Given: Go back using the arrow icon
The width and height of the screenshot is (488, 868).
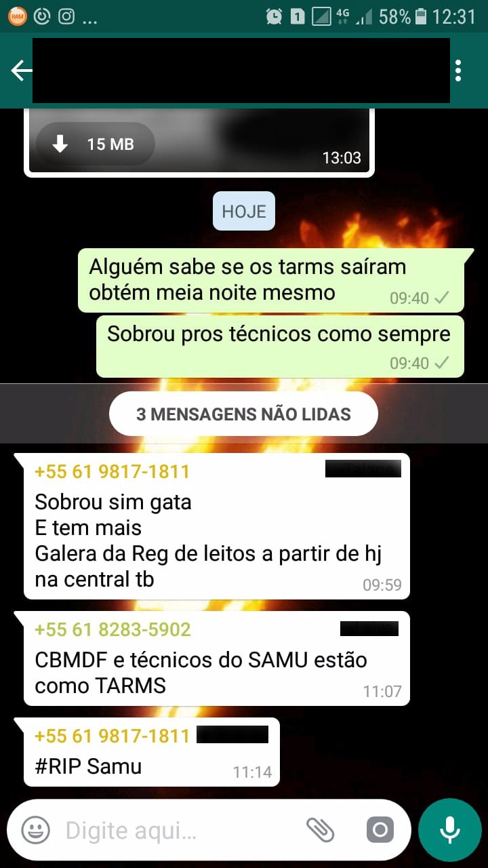Looking at the screenshot, I should point(21,71).
